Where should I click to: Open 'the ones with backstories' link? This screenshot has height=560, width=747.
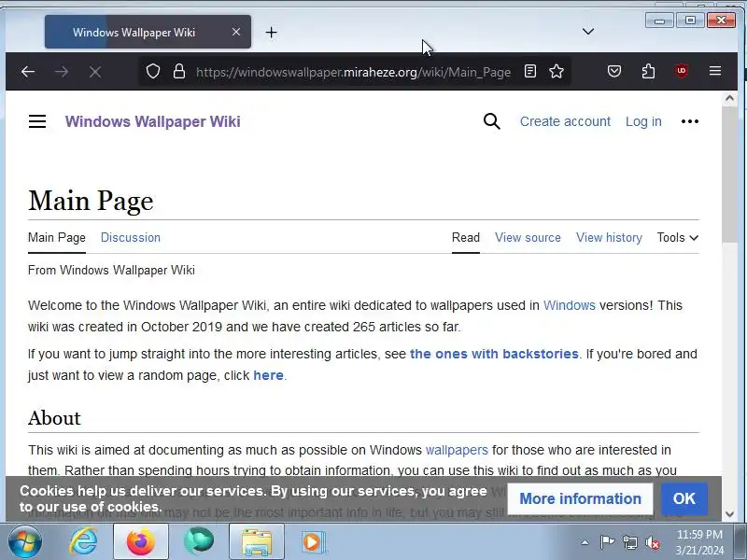coord(494,354)
